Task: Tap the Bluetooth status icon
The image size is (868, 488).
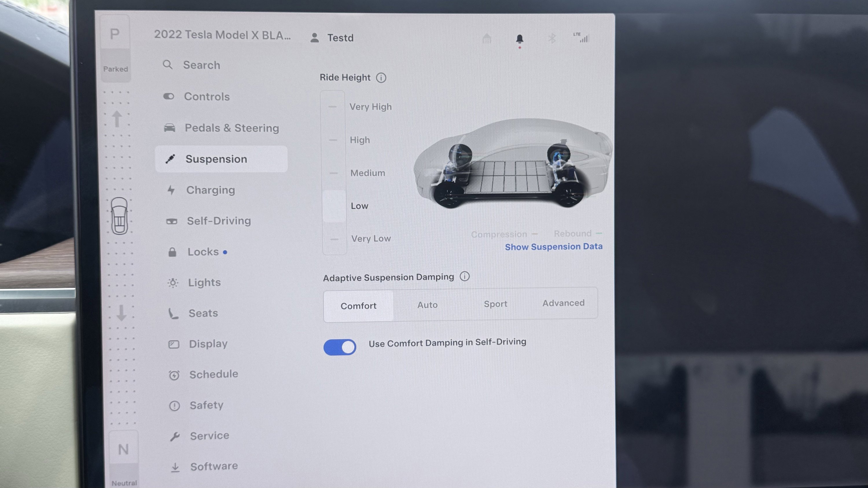Action: (x=551, y=38)
